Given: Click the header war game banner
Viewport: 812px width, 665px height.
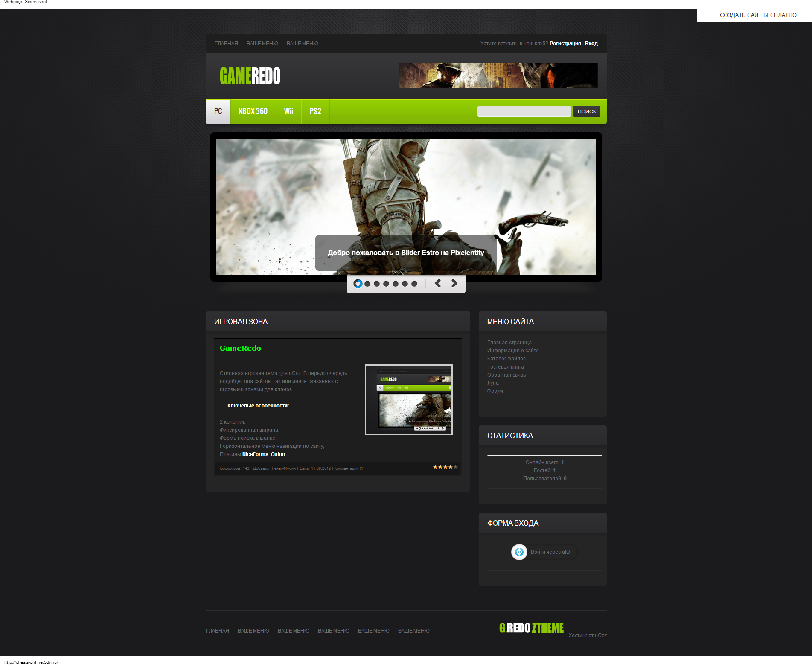Looking at the screenshot, I should (498, 76).
